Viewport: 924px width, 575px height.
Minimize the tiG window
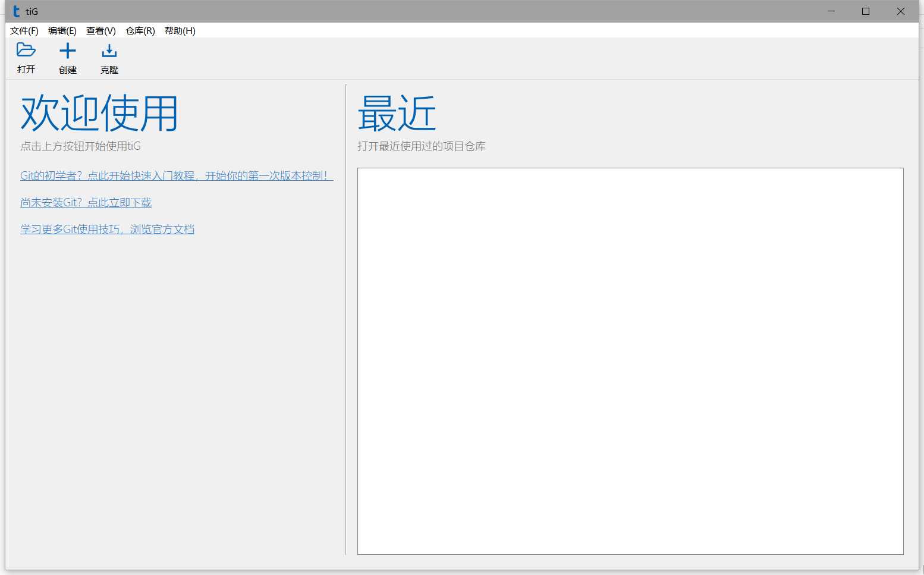(x=831, y=11)
